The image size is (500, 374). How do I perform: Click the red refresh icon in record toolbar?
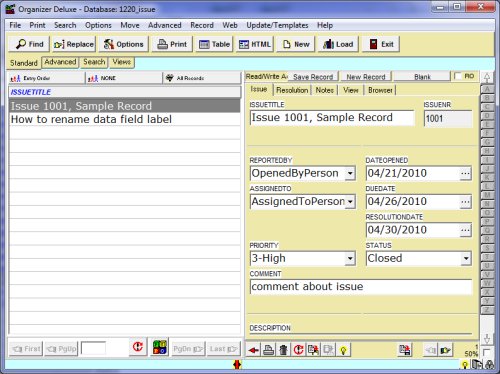[x=298, y=350]
